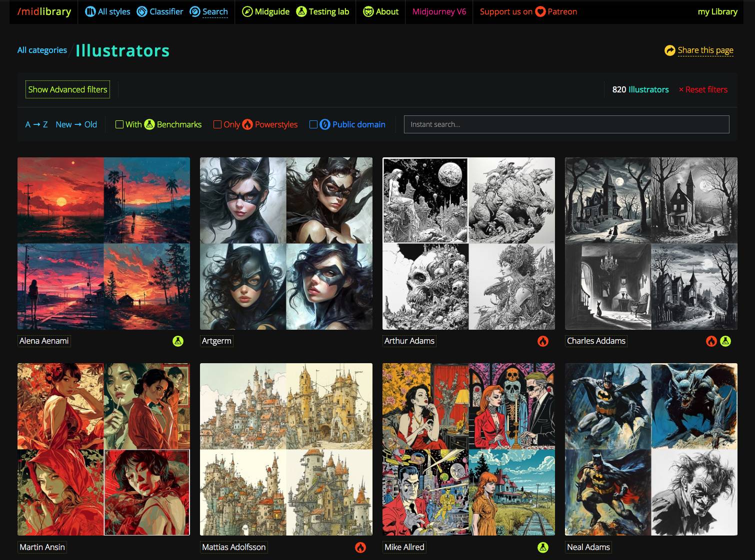
Task: Click the Classifier circle icon
Action: click(x=142, y=11)
